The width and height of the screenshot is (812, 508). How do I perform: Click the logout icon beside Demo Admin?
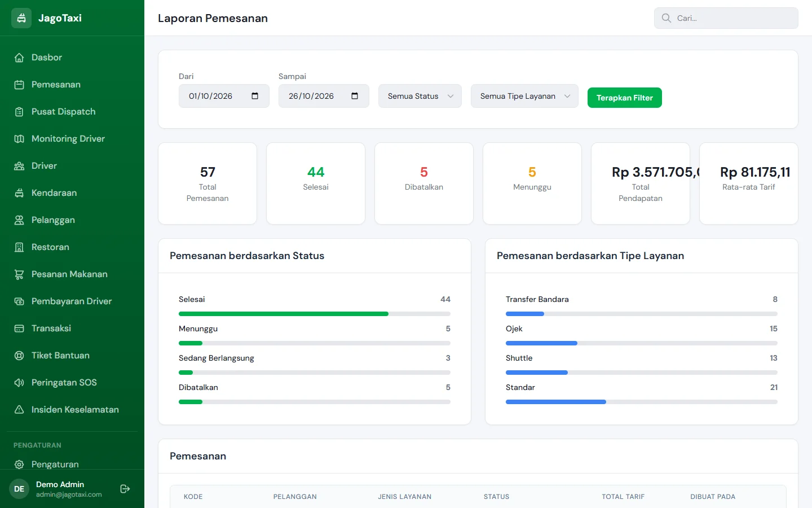click(x=125, y=489)
